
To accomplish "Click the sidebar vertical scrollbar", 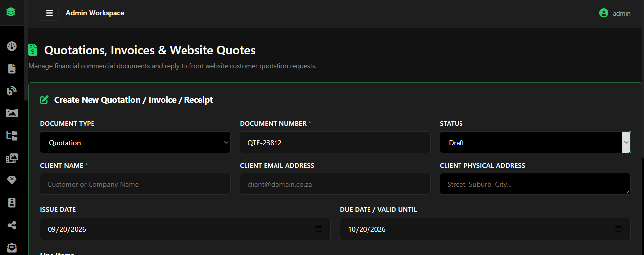I will 26,65.
